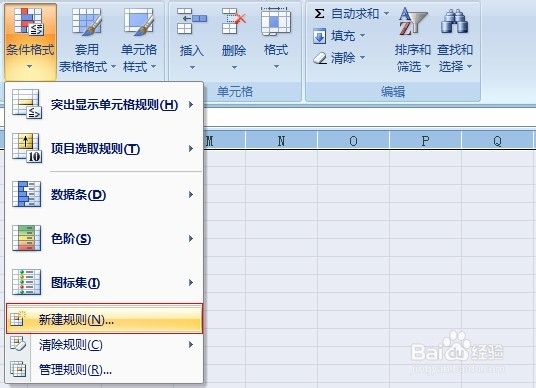
Task: Expand the 色阶 submenu arrow
Action: click(x=191, y=239)
